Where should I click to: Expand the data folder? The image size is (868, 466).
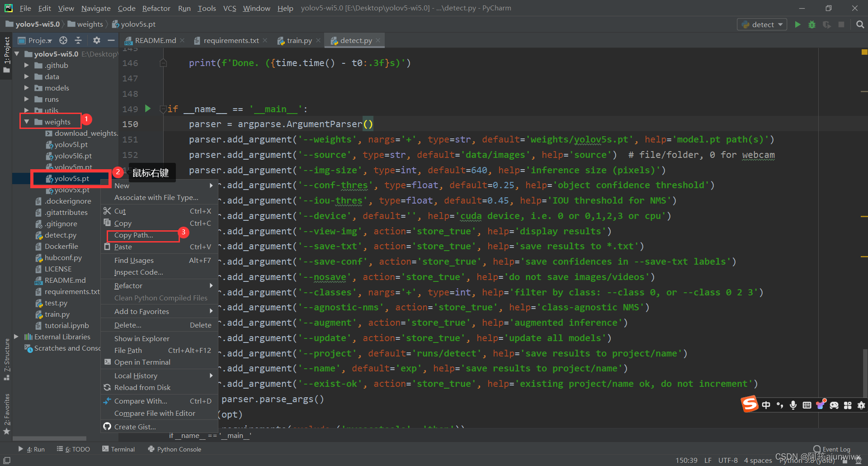point(27,76)
